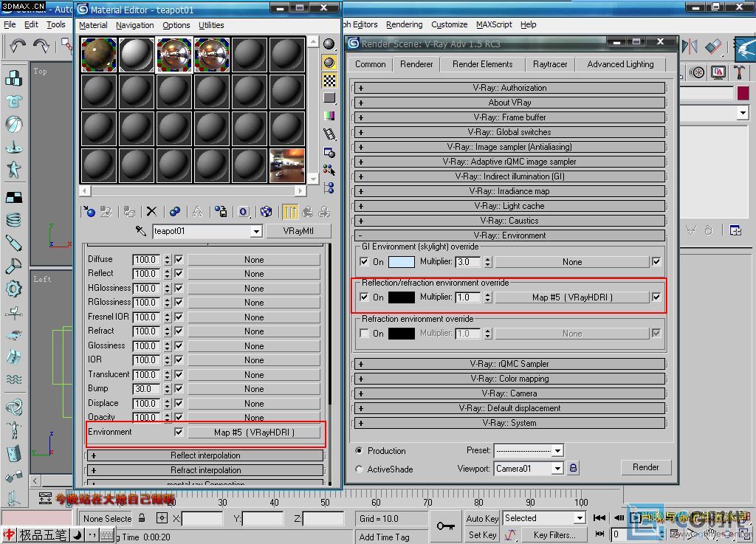
Task: Toggle Show Map in Viewport cube icon
Action: 266,212
